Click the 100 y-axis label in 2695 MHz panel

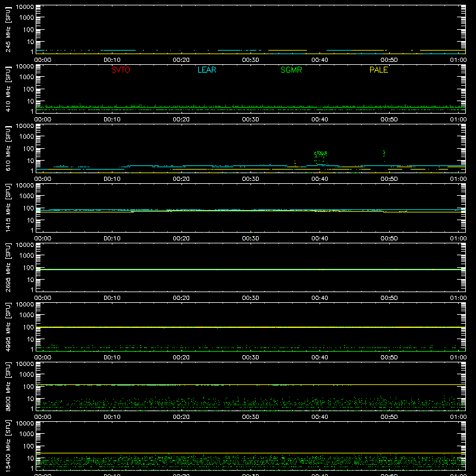pyautogui.click(x=29, y=268)
